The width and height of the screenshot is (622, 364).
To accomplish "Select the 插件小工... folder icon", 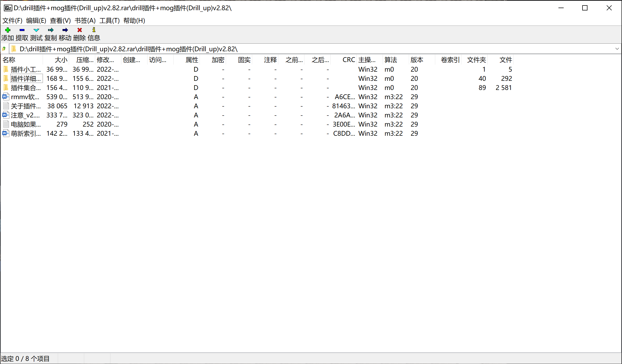I will [x=6, y=69].
